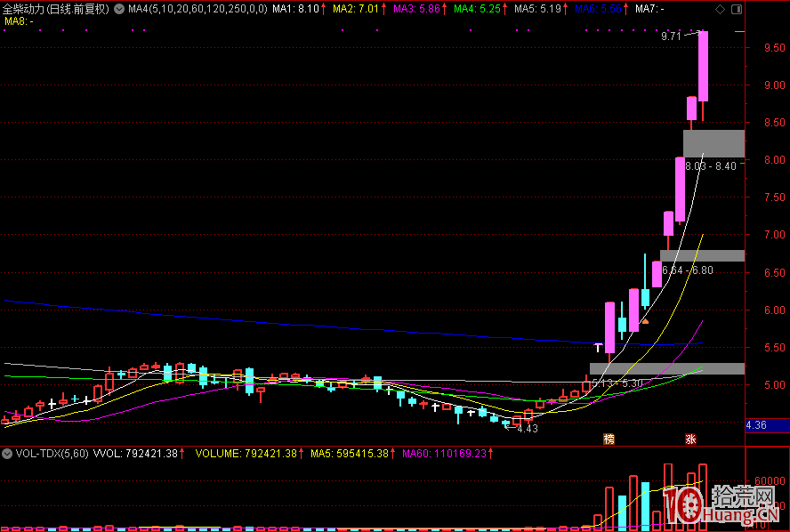Click the 涨 event marker below the chart

tap(690, 439)
